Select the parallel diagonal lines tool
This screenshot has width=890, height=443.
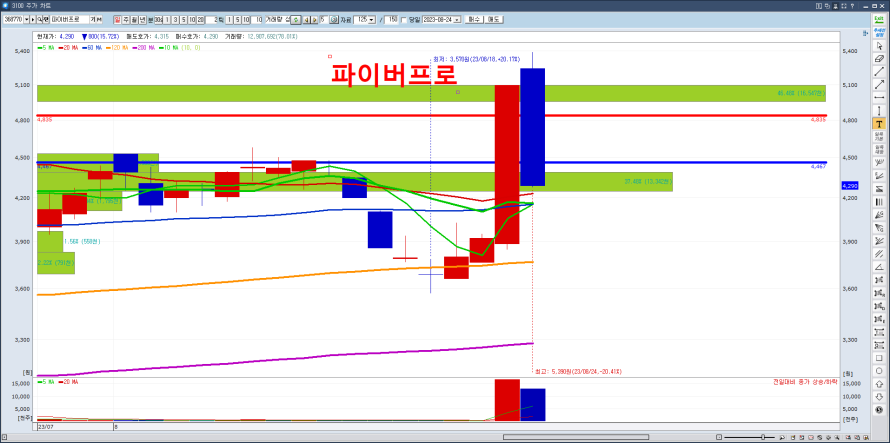879,254
